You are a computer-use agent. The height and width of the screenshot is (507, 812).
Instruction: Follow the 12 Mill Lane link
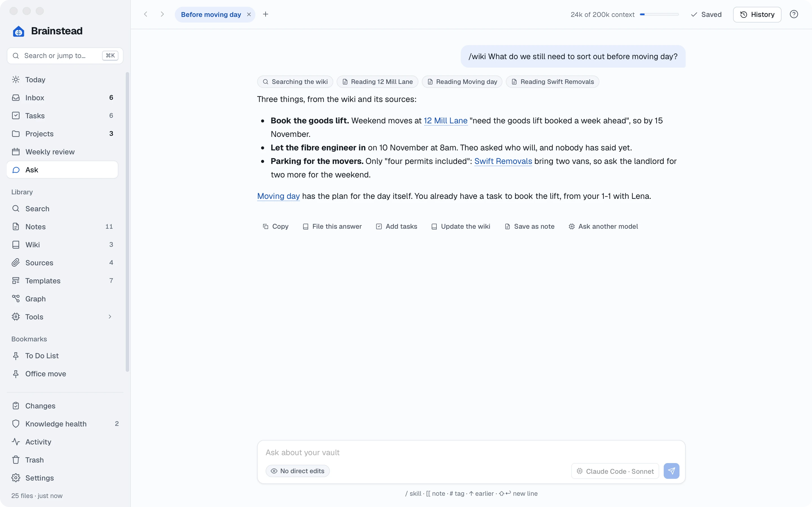[x=445, y=121]
